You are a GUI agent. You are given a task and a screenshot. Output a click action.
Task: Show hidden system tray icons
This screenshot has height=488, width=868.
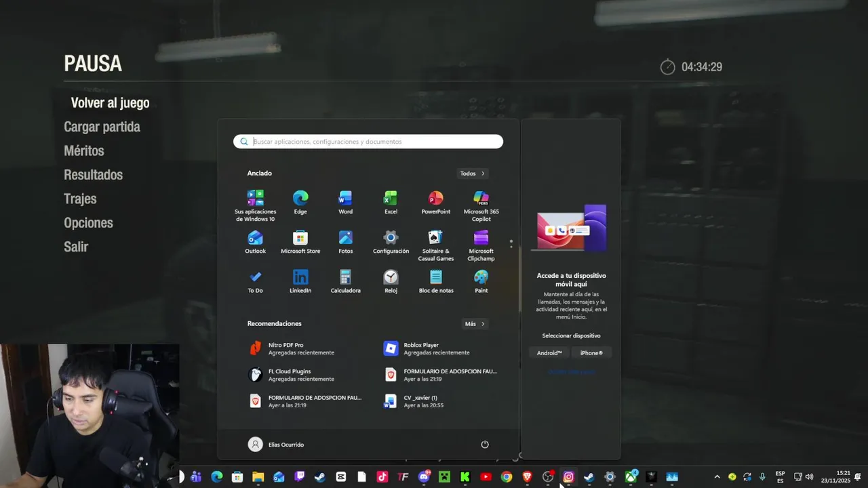click(x=717, y=477)
